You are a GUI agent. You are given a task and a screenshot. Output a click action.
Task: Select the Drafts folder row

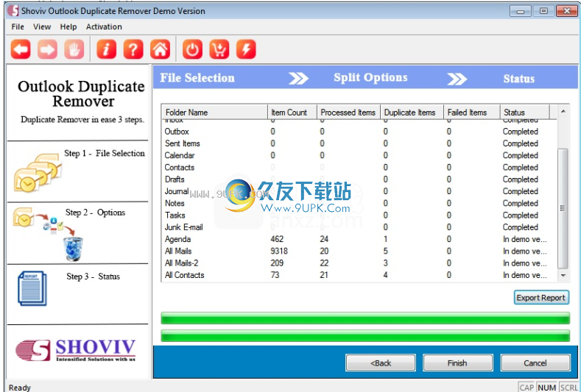(x=359, y=179)
